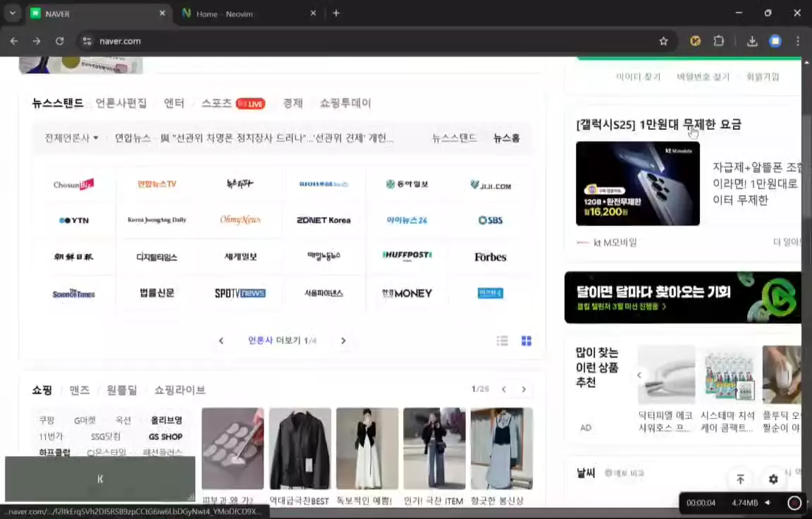The image size is (812, 519).
Task: Open browser downloads icon
Action: click(752, 41)
